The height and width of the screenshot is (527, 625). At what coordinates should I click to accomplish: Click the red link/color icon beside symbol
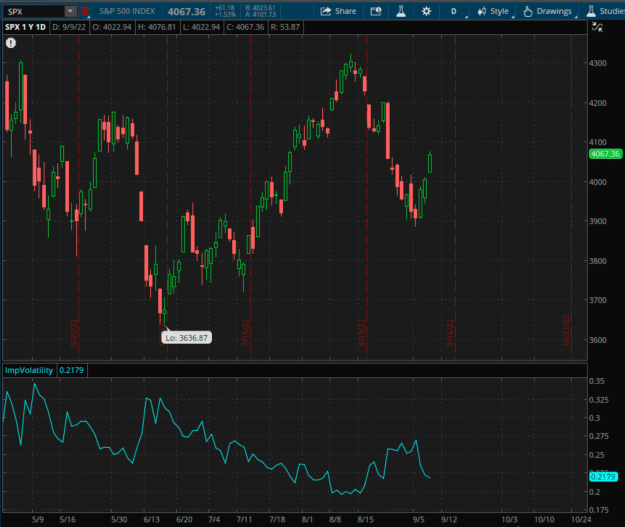tap(85, 11)
